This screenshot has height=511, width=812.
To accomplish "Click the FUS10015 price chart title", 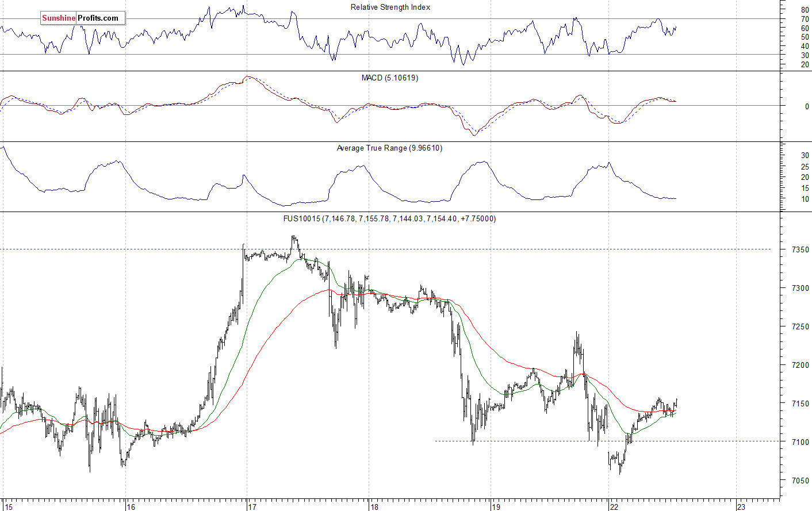I will [389, 218].
